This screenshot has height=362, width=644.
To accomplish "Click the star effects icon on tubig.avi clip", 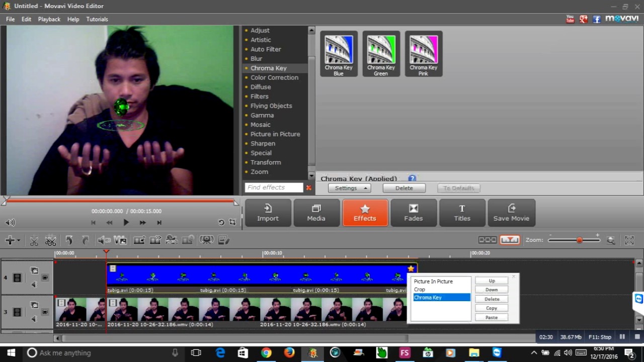I will click(411, 268).
